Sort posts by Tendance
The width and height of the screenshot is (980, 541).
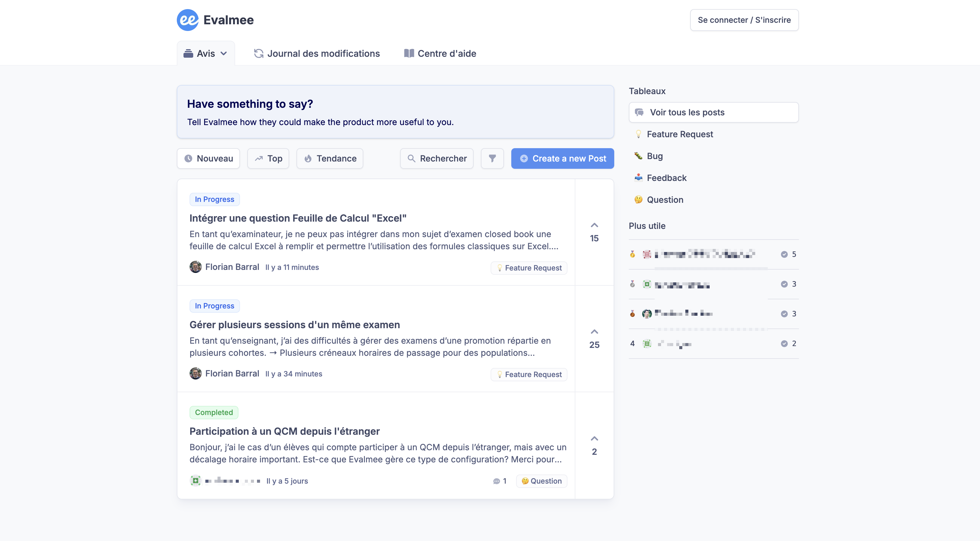click(330, 158)
